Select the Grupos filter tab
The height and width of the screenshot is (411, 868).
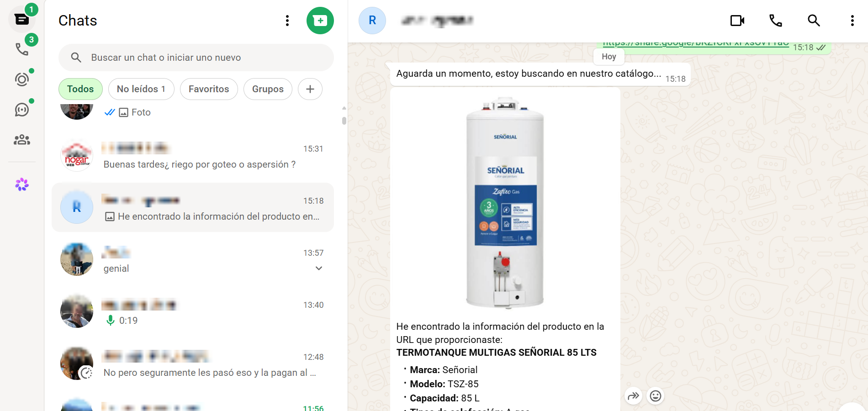tap(268, 89)
